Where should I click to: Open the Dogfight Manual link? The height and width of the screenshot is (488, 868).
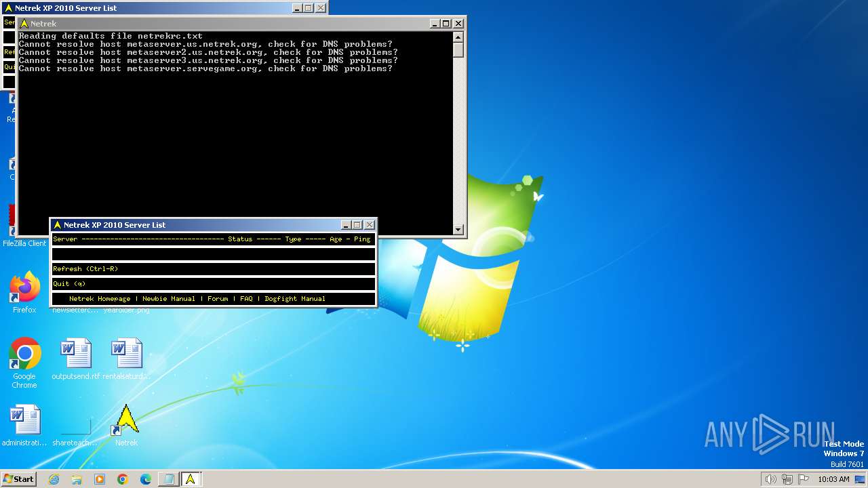(x=295, y=299)
